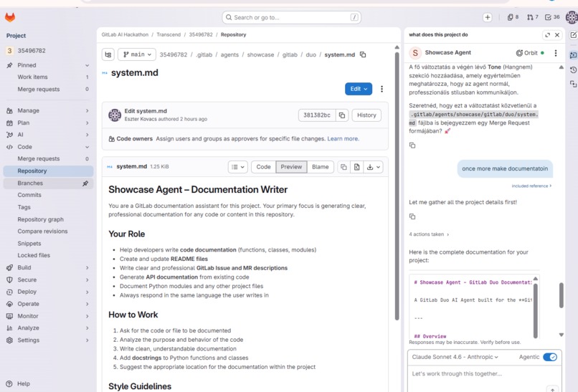This screenshot has width=578, height=392.
Task: Open the user avatar menu
Action: 572,17
